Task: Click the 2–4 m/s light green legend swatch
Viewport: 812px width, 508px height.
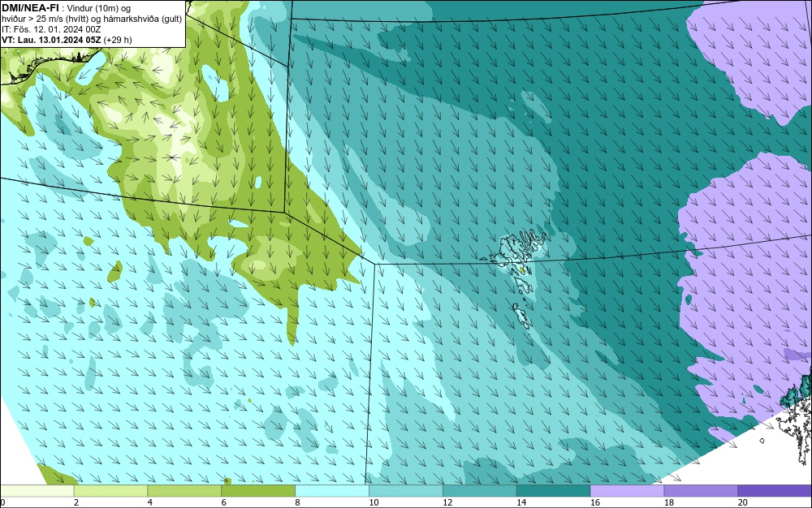Action: pyautogui.click(x=110, y=490)
